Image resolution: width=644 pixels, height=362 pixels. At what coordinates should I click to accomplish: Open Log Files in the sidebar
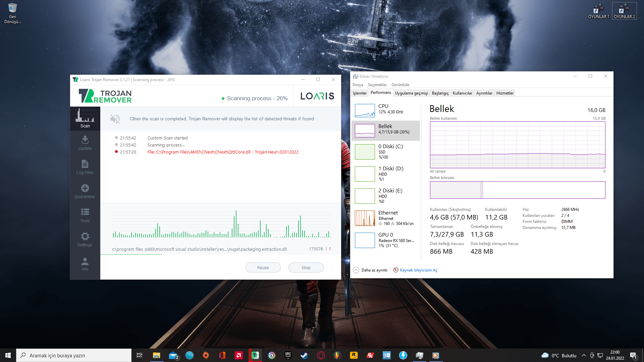click(x=85, y=167)
